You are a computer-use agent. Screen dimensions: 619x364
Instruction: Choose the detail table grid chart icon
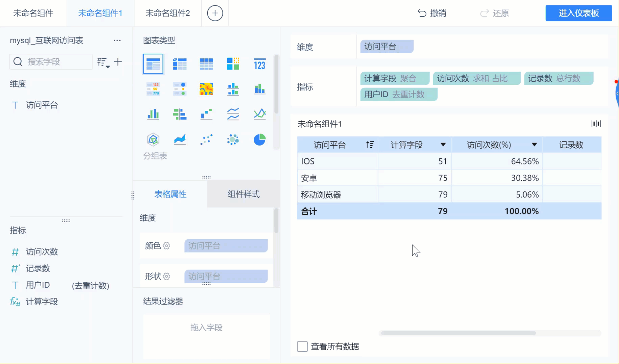pos(206,64)
